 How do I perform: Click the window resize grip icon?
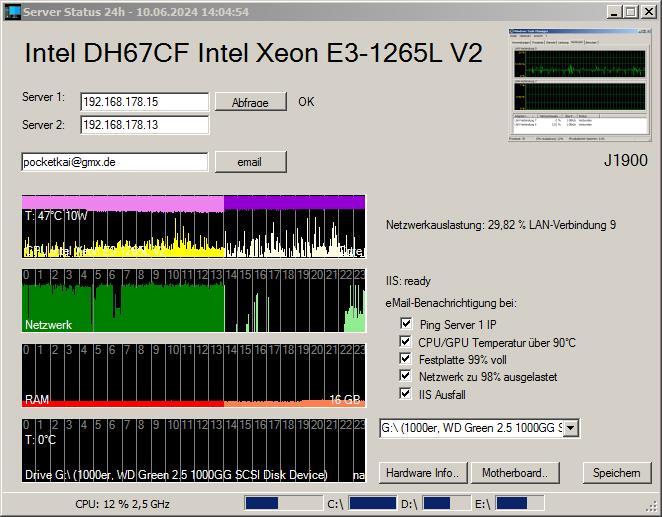(x=651, y=506)
